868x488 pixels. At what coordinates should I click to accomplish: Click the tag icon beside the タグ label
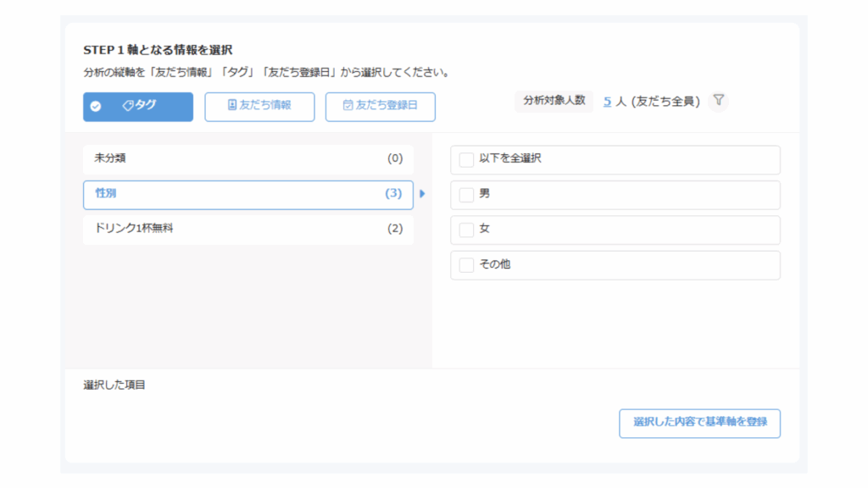coord(129,106)
